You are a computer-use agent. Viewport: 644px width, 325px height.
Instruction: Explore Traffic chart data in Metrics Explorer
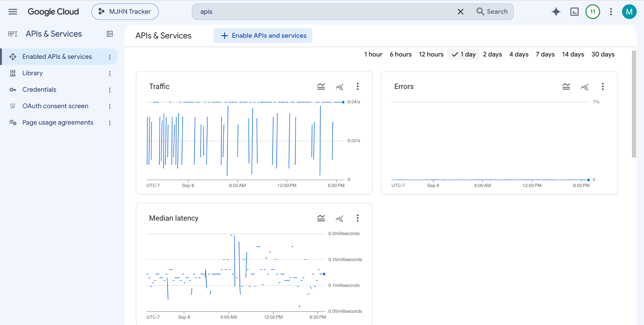[x=339, y=87]
